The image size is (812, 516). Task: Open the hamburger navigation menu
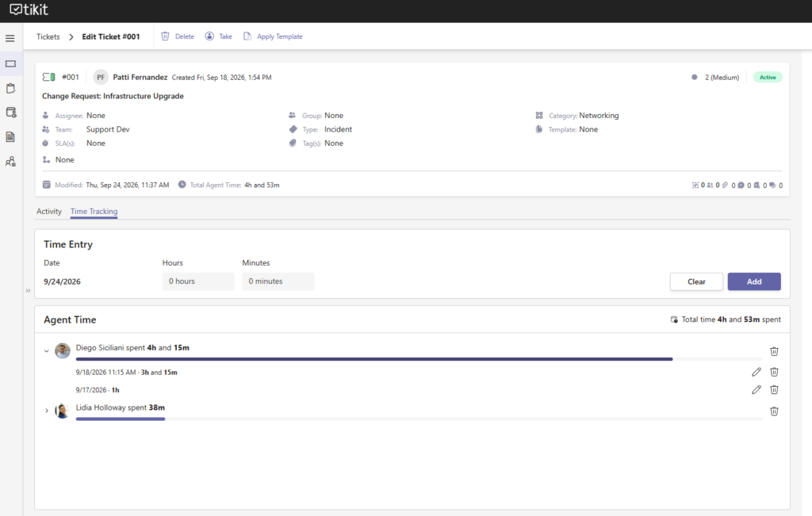(x=10, y=38)
